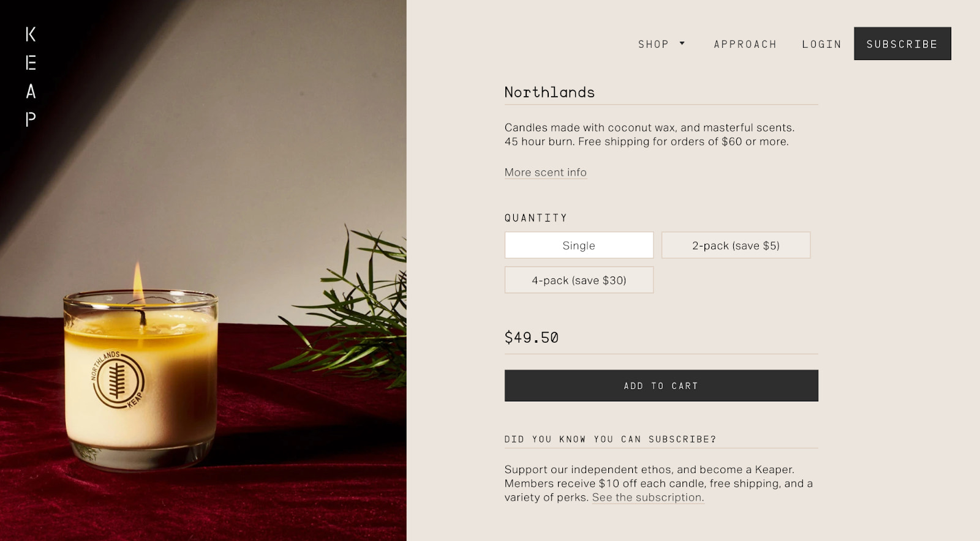The image size is (980, 541).
Task: Open the More scent info link
Action: 545,173
